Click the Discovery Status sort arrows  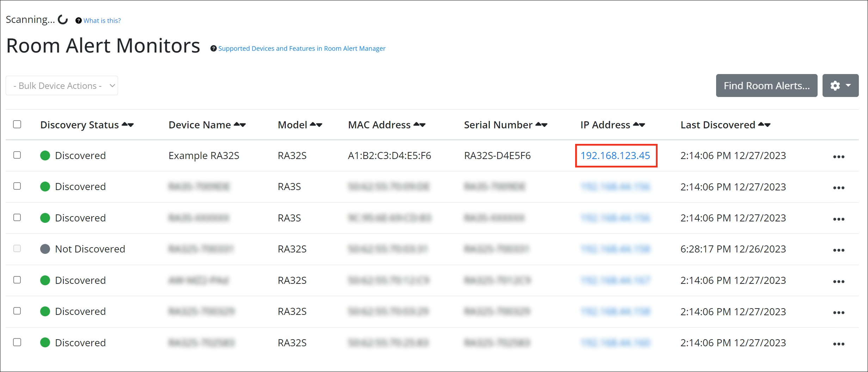click(x=128, y=125)
